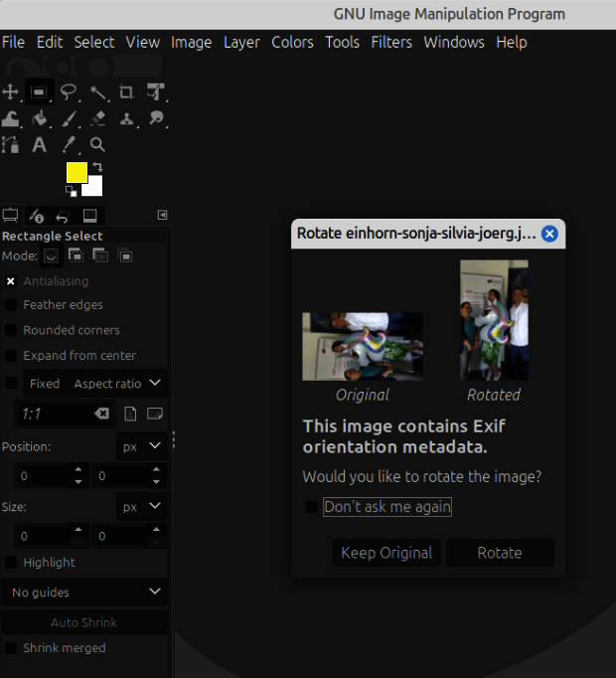Open the File menu

pyautogui.click(x=13, y=43)
